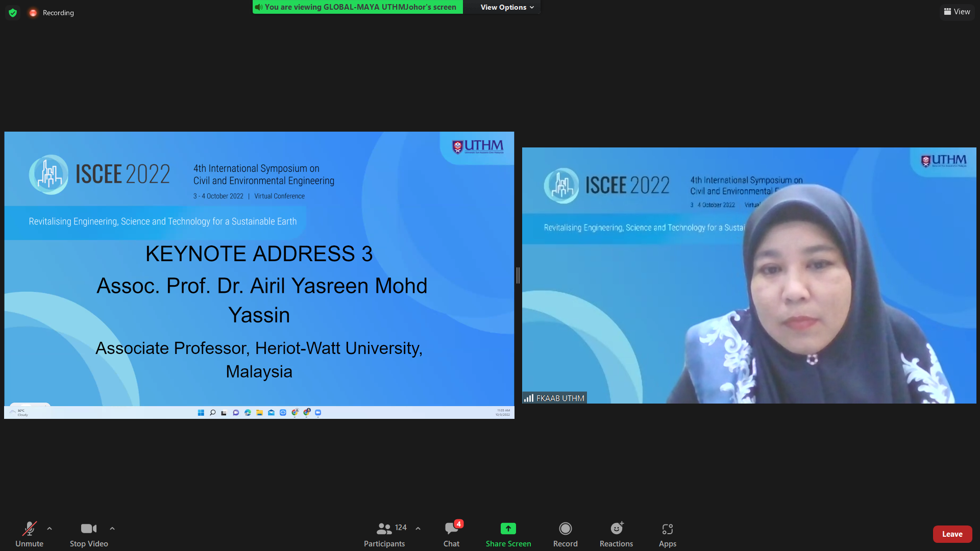Expand the Participants options chevron
The width and height of the screenshot is (980, 551).
pyautogui.click(x=418, y=529)
